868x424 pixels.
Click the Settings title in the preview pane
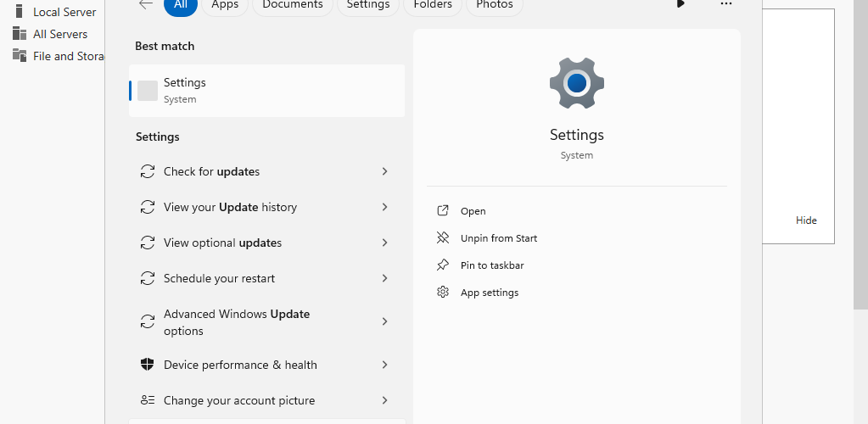click(x=577, y=135)
